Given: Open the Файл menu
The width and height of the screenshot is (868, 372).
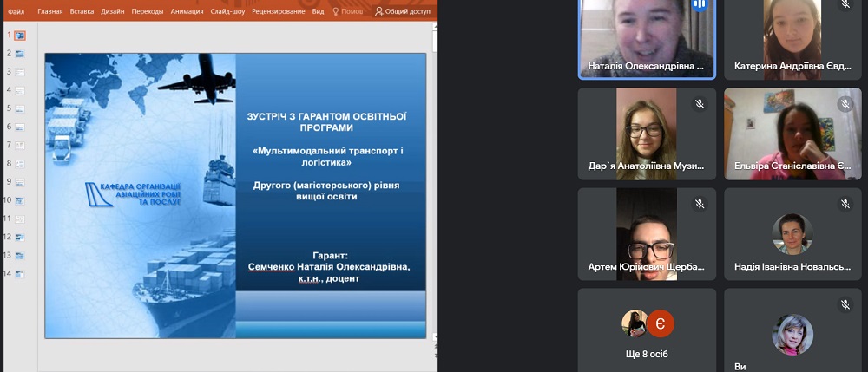Looking at the screenshot, I should (16, 12).
